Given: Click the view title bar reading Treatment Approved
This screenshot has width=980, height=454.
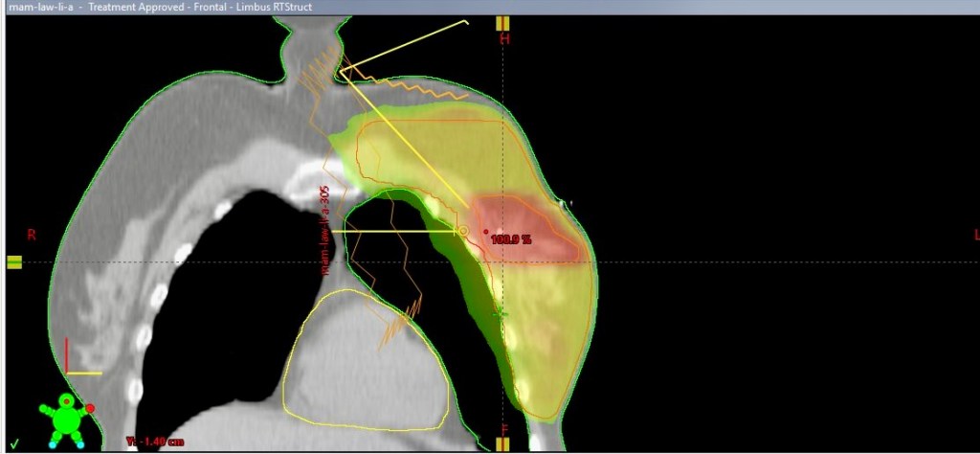Looking at the screenshot, I should pyautogui.click(x=161, y=7).
